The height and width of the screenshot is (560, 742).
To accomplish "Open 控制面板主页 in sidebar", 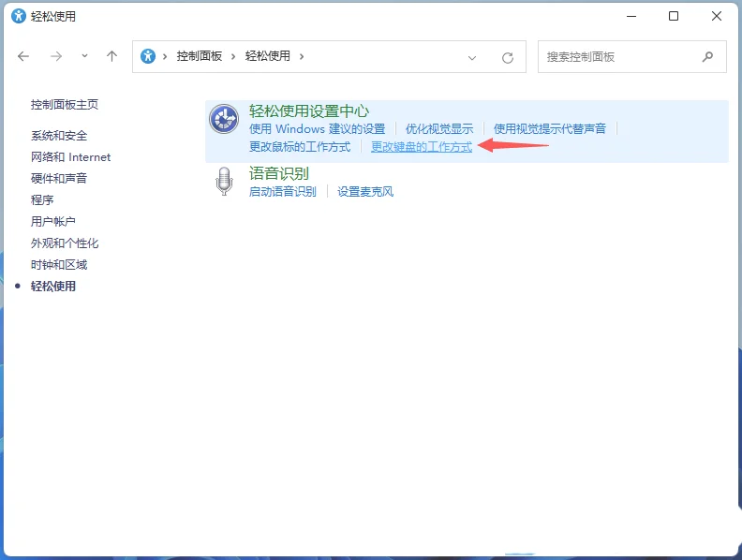I will click(65, 105).
